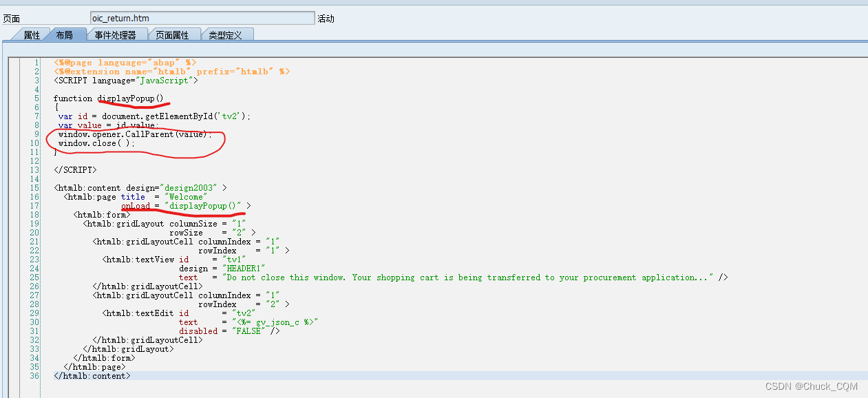Click the htmlb:page title "Welcome" line

click(136, 196)
